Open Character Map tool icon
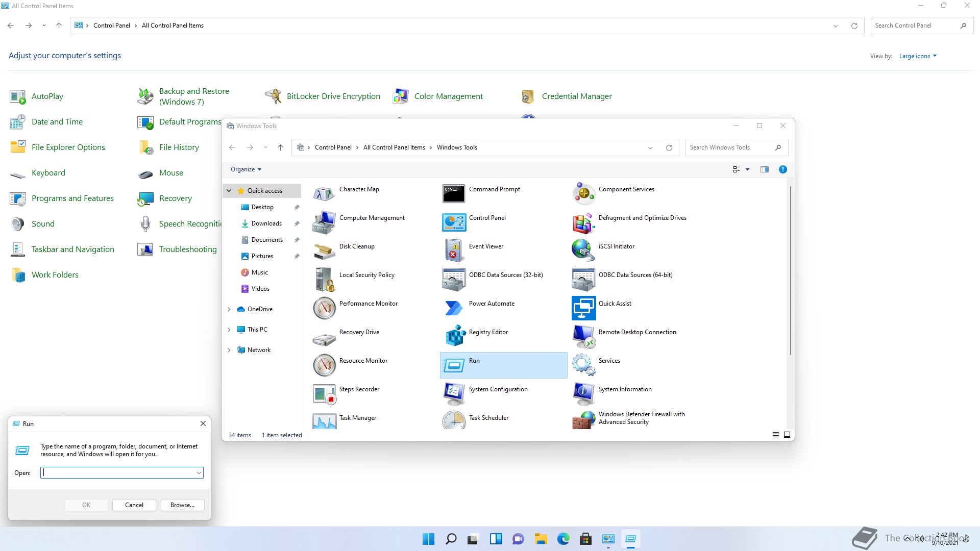 coord(324,194)
